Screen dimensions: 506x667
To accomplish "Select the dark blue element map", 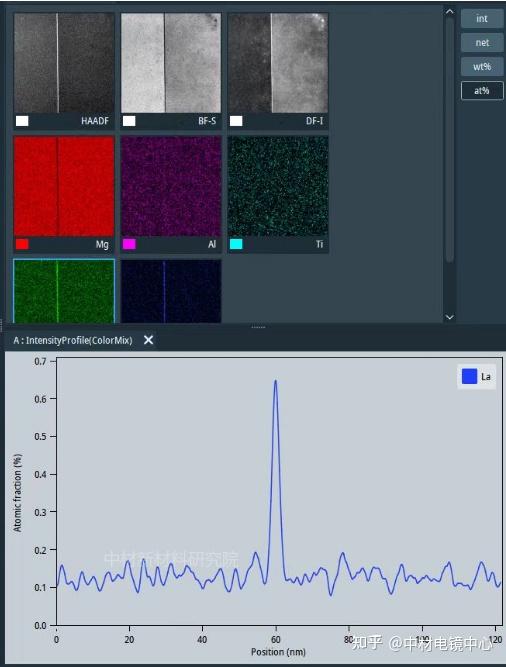I will [171, 291].
